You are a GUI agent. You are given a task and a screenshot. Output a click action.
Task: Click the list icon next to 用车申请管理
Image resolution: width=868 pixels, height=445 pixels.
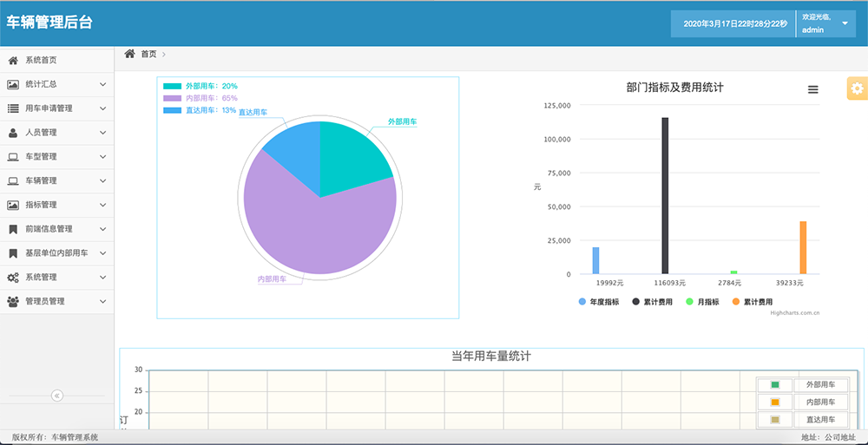click(x=13, y=108)
